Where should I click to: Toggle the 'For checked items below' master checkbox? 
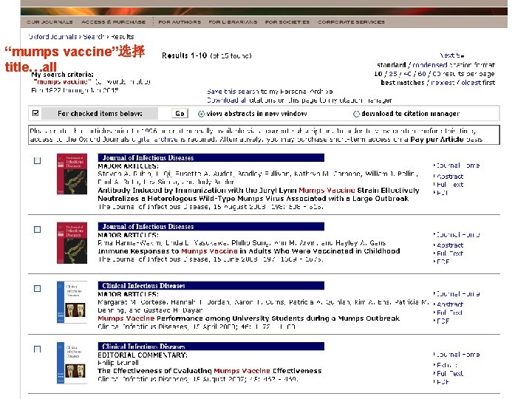tap(35, 113)
